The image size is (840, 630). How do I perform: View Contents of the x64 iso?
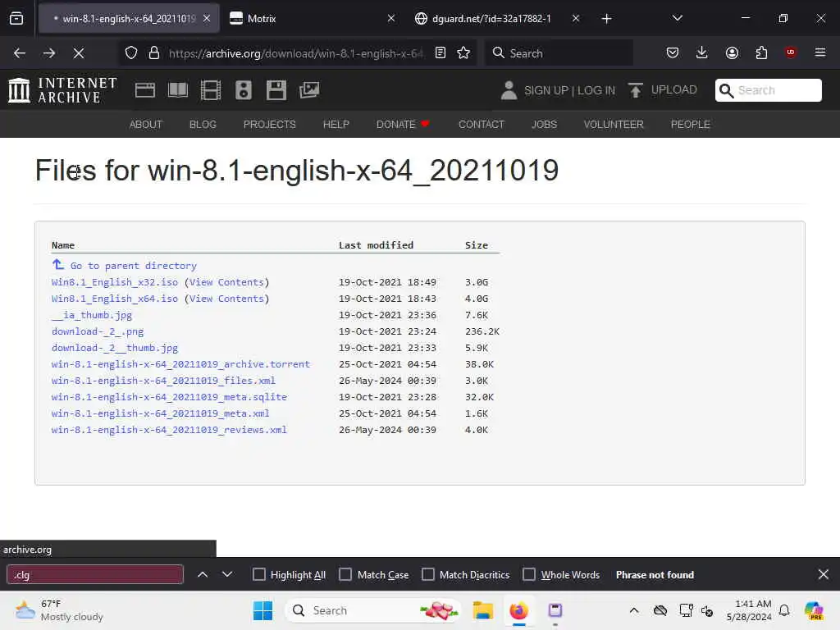(226, 299)
